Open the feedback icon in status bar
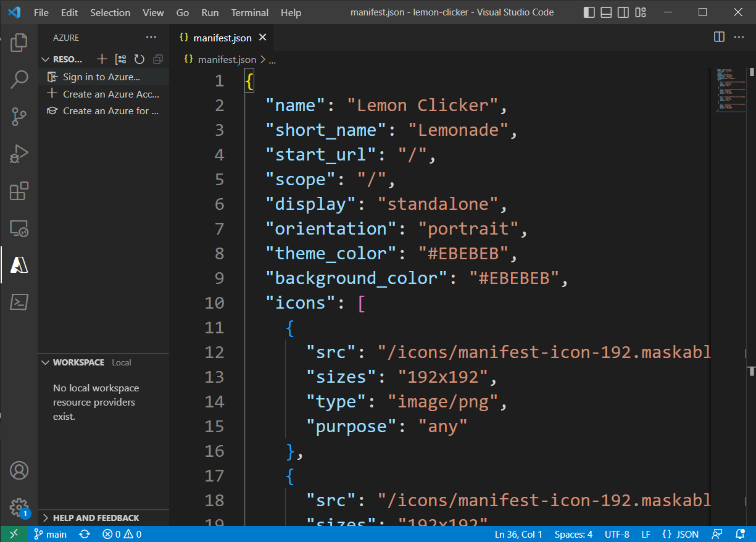 point(717,534)
